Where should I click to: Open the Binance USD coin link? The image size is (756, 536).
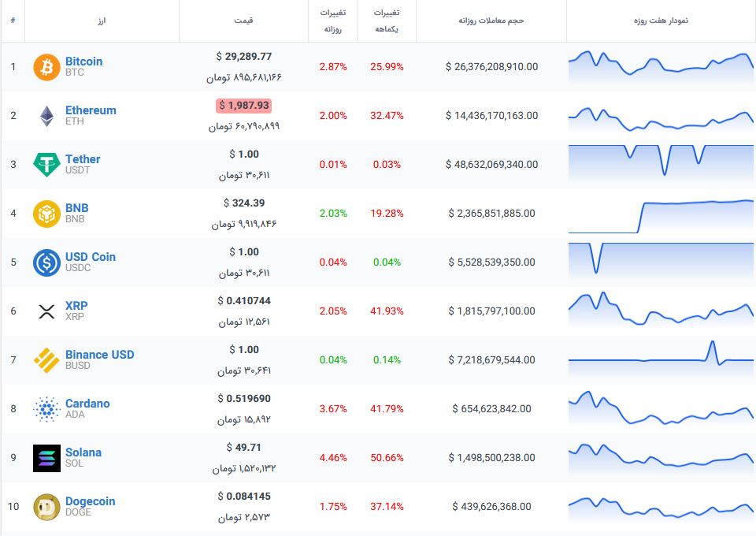[x=100, y=354]
